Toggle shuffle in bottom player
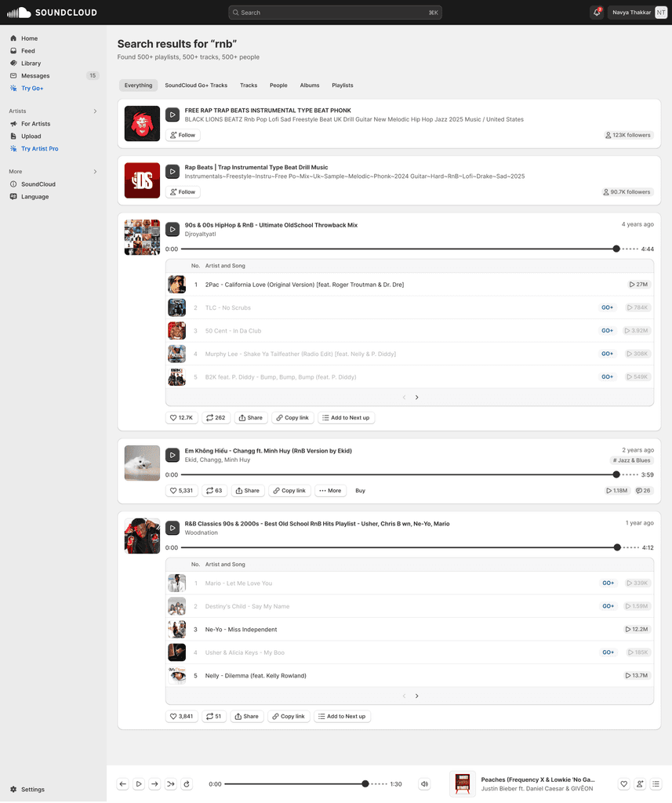 click(171, 784)
